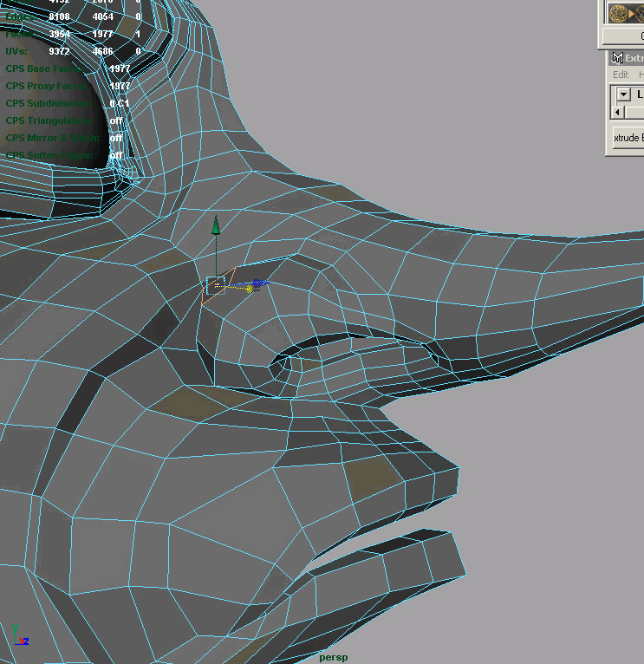Click the wireframe sphere icon
This screenshot has width=644, height=664.
point(620,13)
